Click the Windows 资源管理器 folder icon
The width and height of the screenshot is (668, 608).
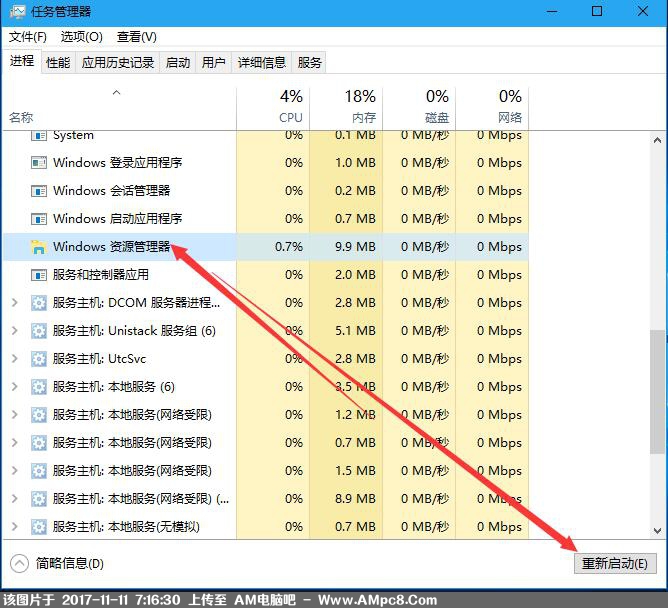point(39,247)
